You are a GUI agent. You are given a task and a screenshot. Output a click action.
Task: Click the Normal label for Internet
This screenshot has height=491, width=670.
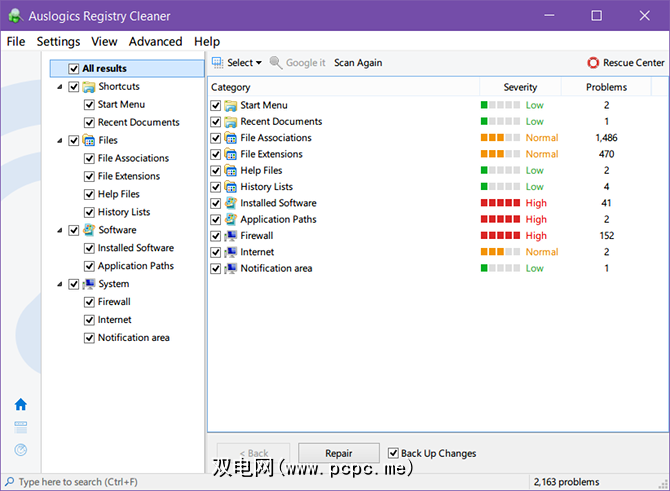pyautogui.click(x=542, y=252)
